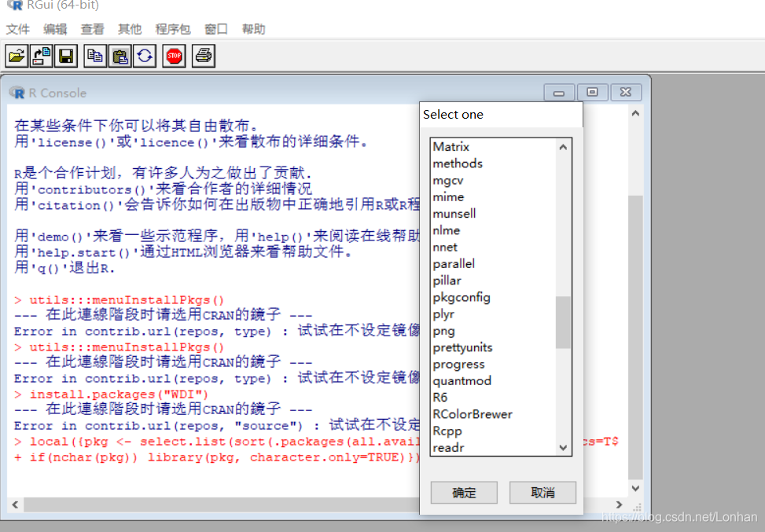Click the R logo in R Console title

17,93
